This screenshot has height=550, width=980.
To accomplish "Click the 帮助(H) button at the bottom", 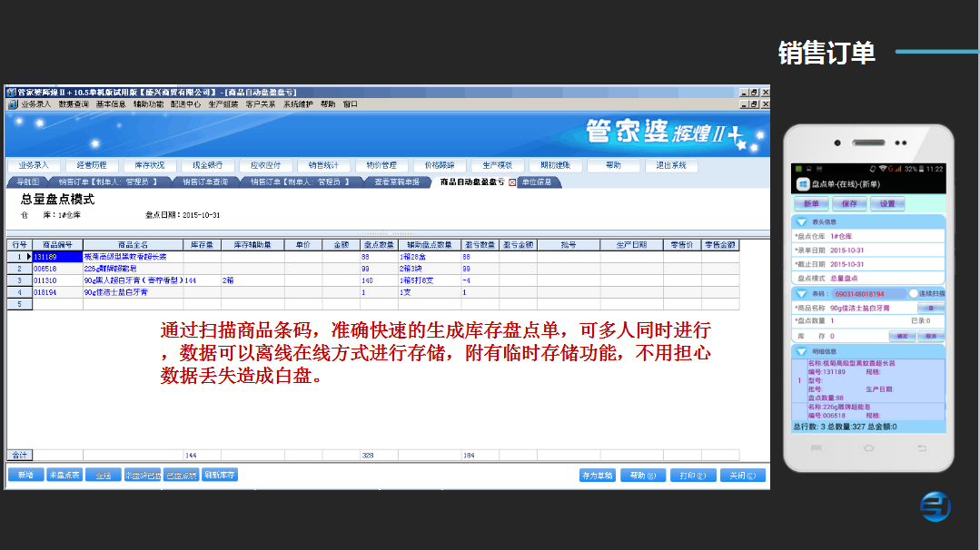I will click(643, 476).
